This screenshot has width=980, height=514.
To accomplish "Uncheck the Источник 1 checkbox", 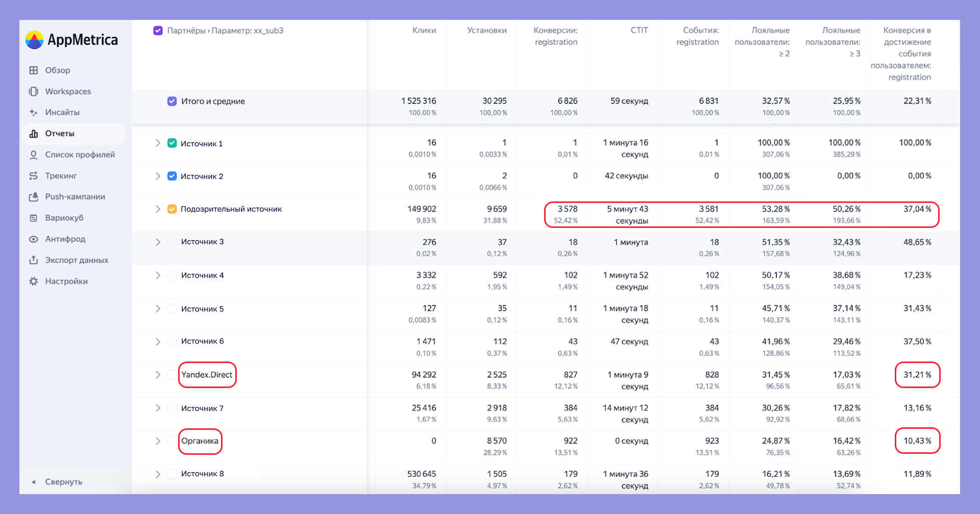I will [x=172, y=143].
